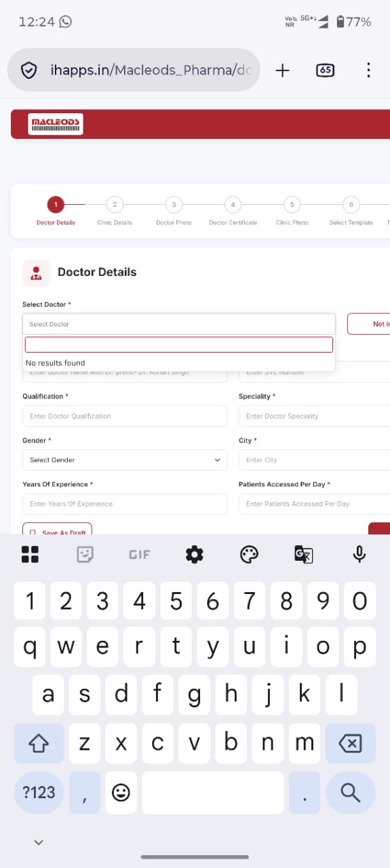Tap the 'a' key

click(48, 694)
